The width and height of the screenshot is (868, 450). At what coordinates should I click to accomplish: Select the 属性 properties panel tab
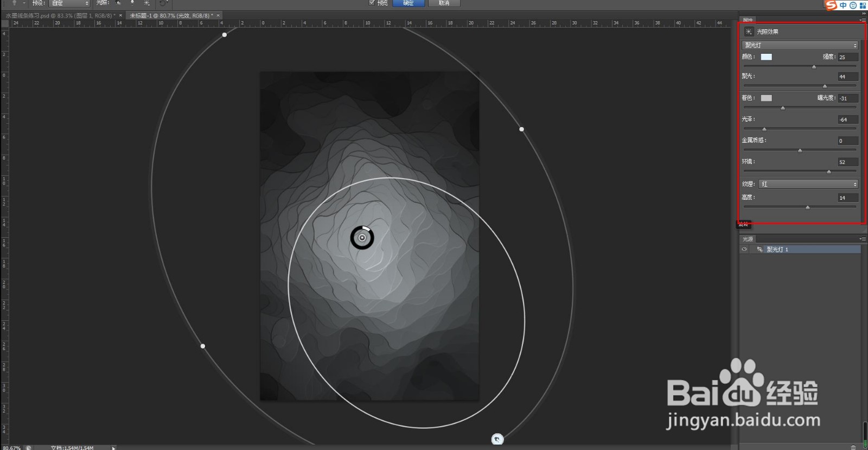[748, 20]
